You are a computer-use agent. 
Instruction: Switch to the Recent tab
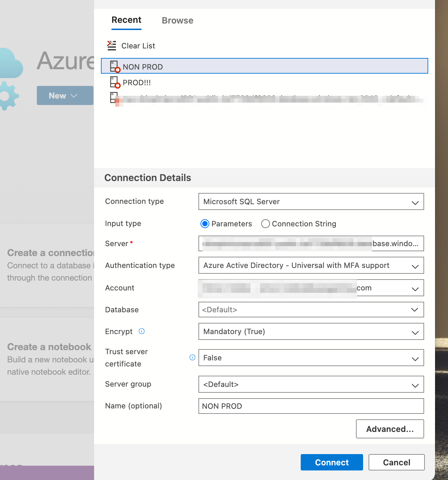click(126, 20)
